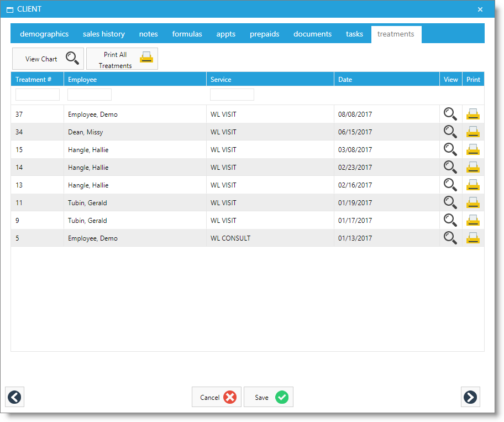Image resolution: width=504 pixels, height=422 pixels.
Task: Print treatment 15 using printer icon
Action: point(473,149)
